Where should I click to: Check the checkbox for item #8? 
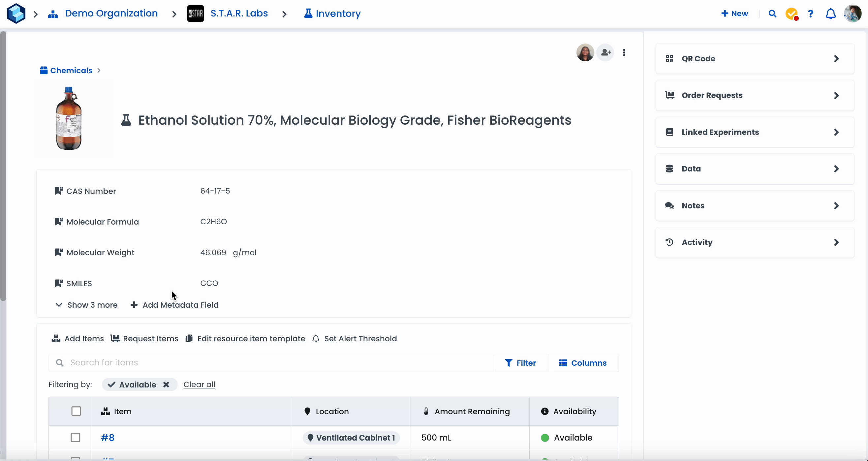[x=76, y=437]
